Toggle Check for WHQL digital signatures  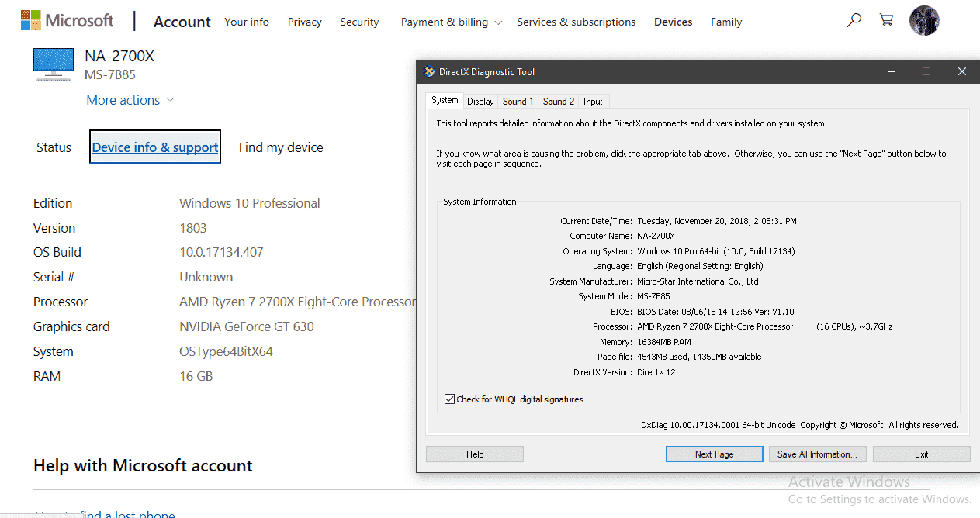pyautogui.click(x=449, y=399)
